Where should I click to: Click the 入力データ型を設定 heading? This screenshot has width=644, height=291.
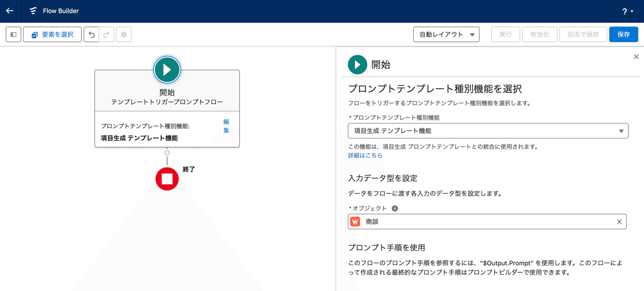point(383,178)
